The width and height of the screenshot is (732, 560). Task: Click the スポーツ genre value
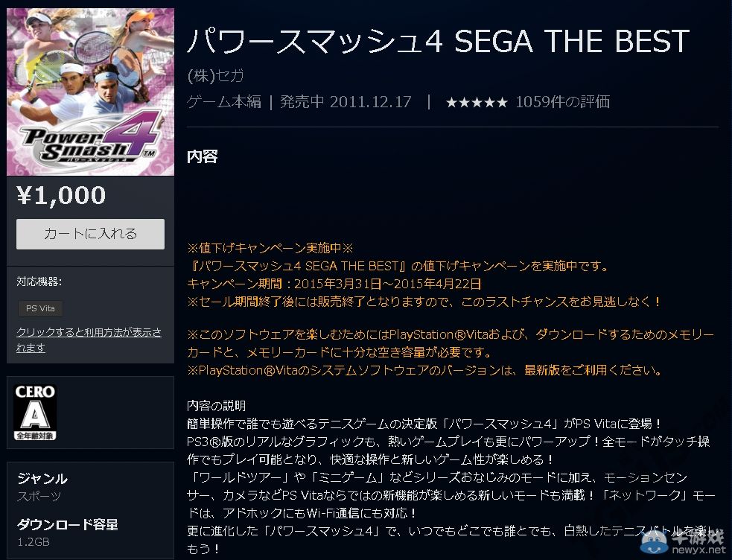tap(39, 496)
